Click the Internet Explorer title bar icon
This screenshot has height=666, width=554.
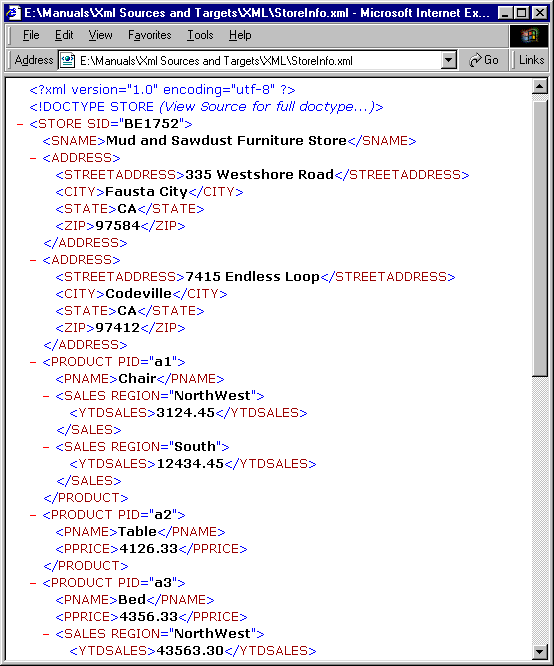[x=13, y=12]
